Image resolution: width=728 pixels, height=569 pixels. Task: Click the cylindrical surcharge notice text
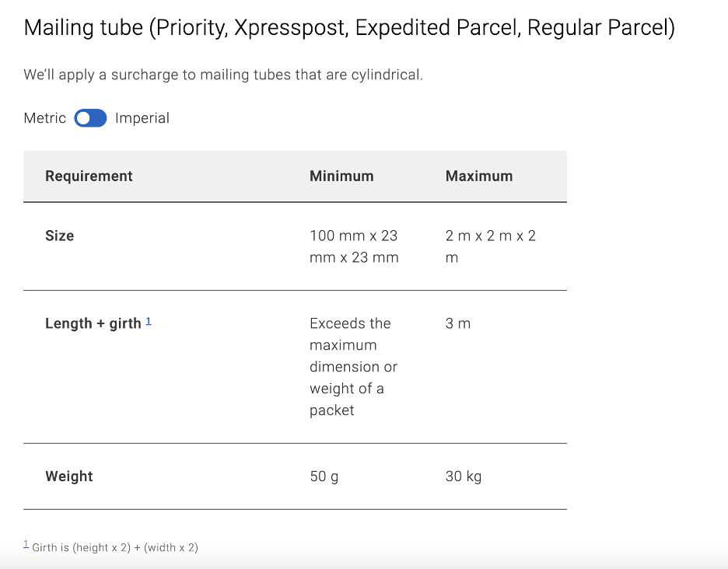point(223,75)
